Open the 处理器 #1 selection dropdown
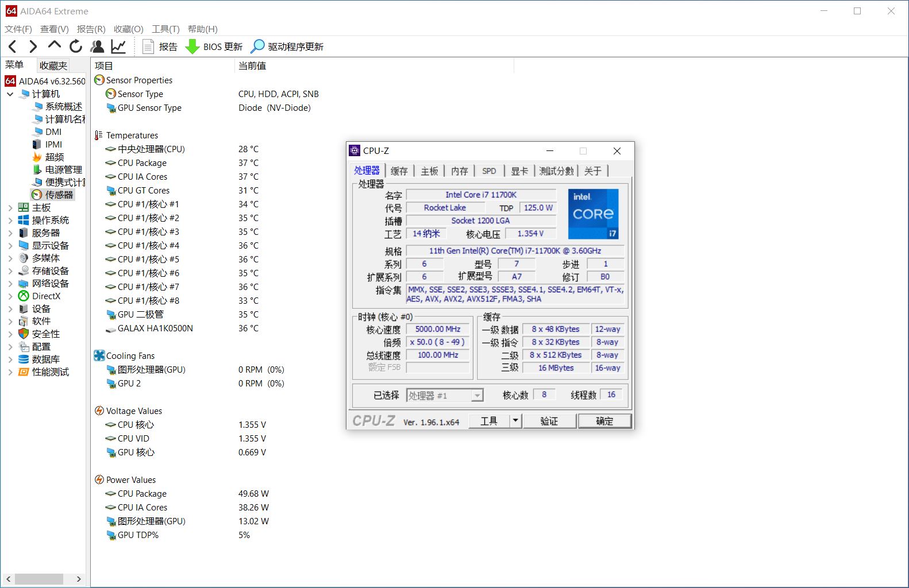909x588 pixels. [445, 396]
